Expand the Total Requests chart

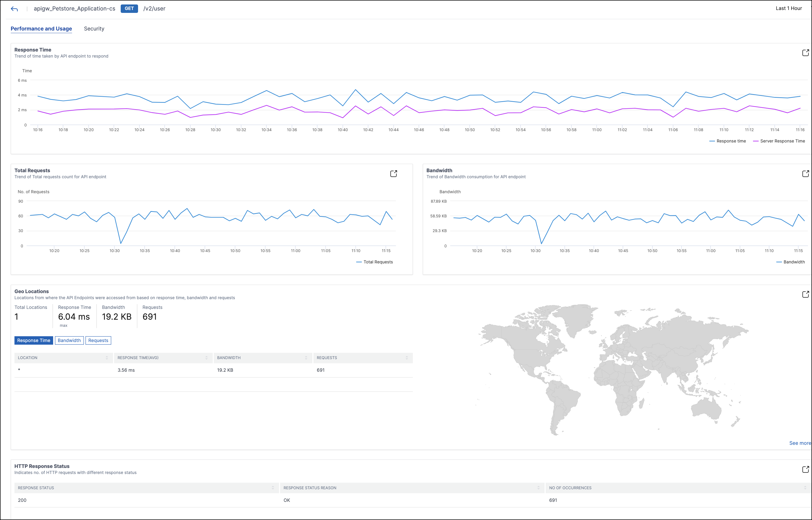393,174
